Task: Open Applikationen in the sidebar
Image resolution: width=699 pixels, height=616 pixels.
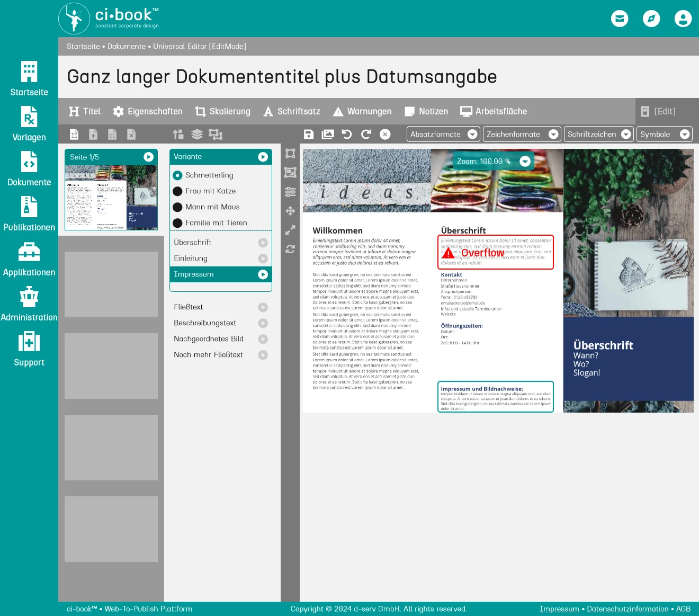Action: tap(29, 259)
